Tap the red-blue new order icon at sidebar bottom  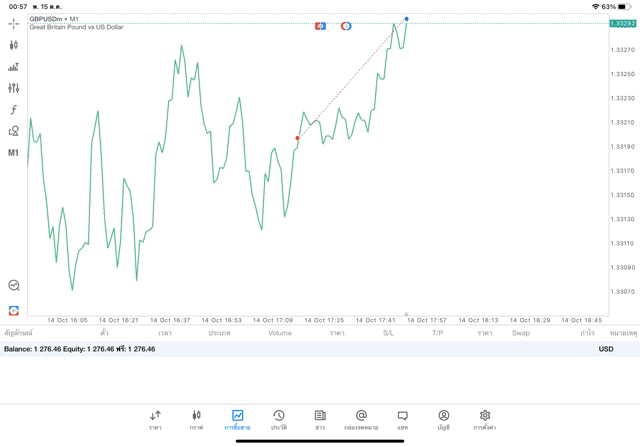13,311
